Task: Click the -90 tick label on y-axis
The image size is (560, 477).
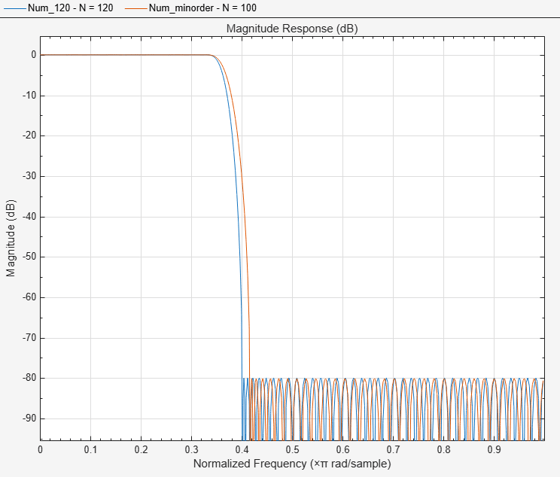Action: coord(29,418)
